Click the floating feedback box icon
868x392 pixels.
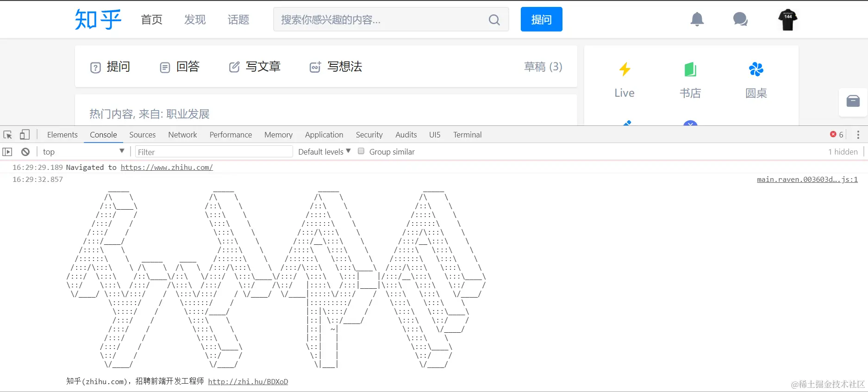point(853,101)
